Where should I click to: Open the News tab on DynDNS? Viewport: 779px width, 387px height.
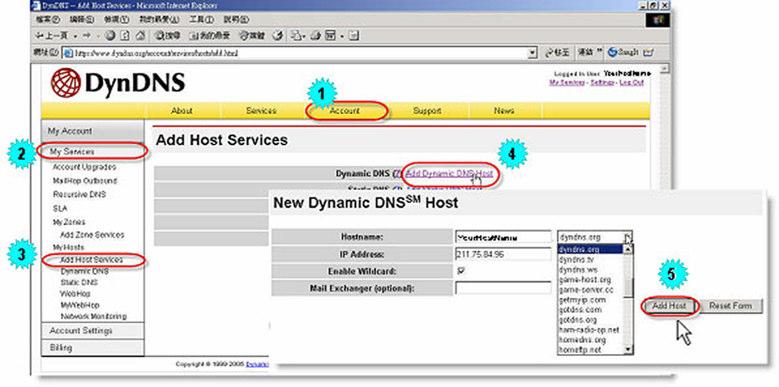coord(504,111)
